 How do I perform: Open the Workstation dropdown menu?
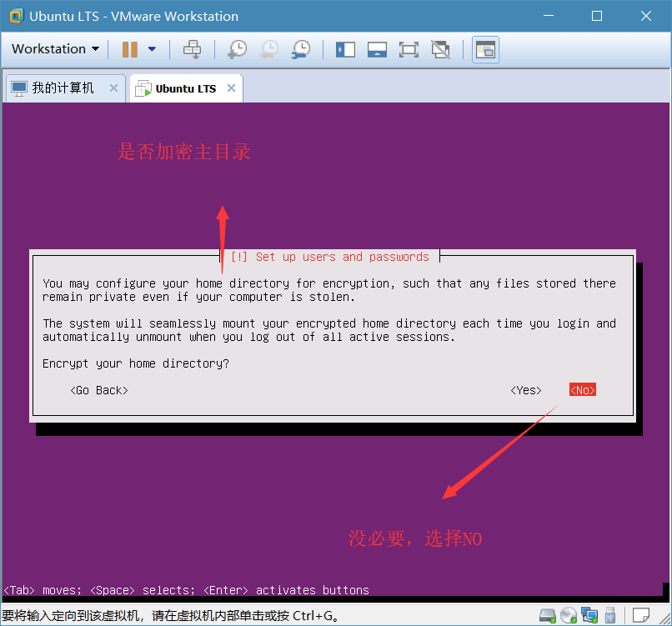[x=55, y=49]
